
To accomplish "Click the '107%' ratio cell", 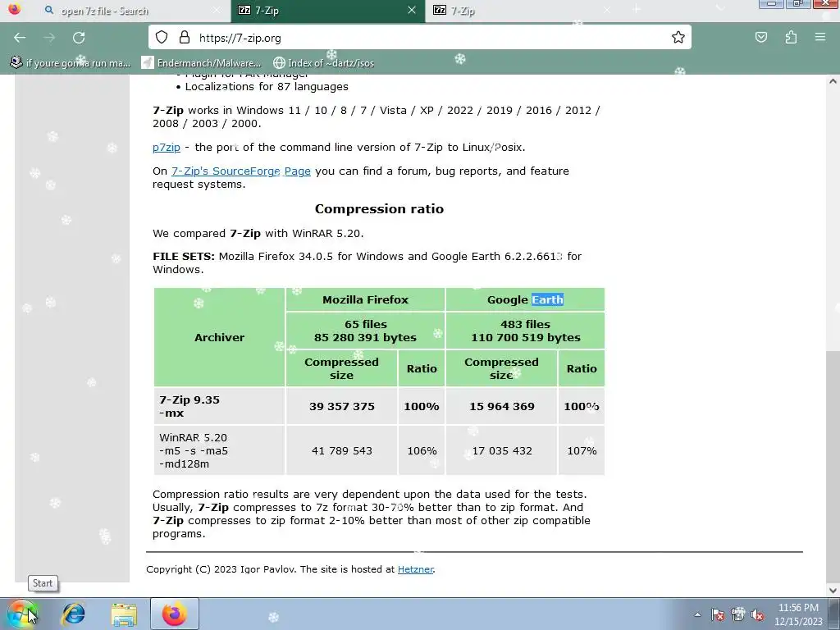I will tap(582, 450).
